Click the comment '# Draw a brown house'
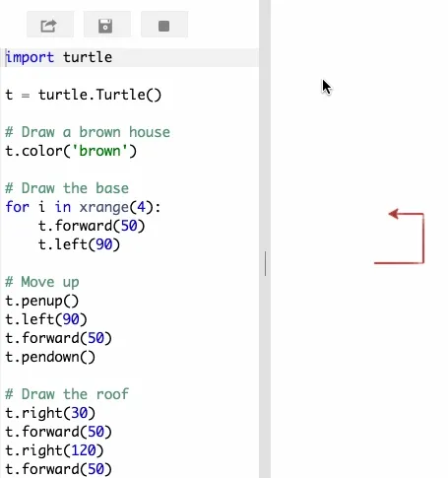Screen dimensions: 448x478 pyautogui.click(x=88, y=132)
